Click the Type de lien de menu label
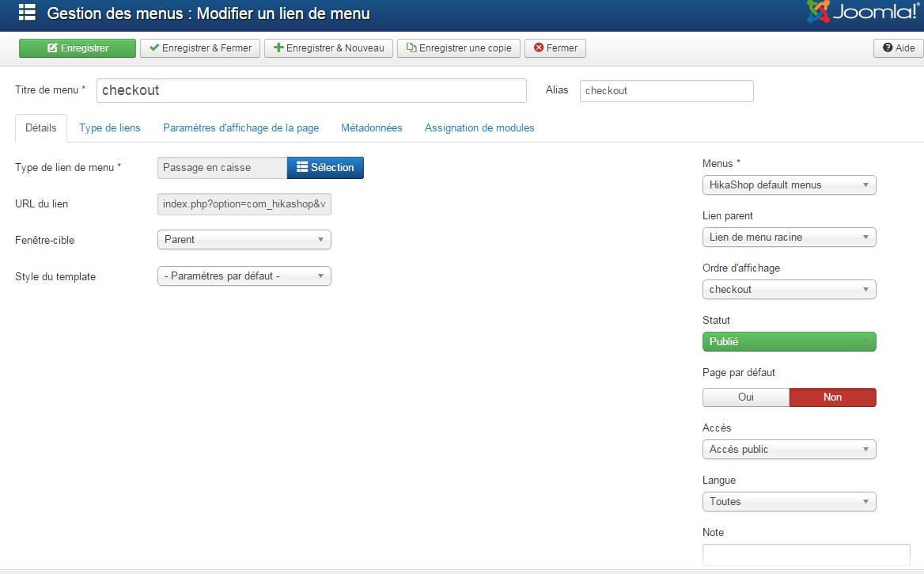 coord(68,168)
